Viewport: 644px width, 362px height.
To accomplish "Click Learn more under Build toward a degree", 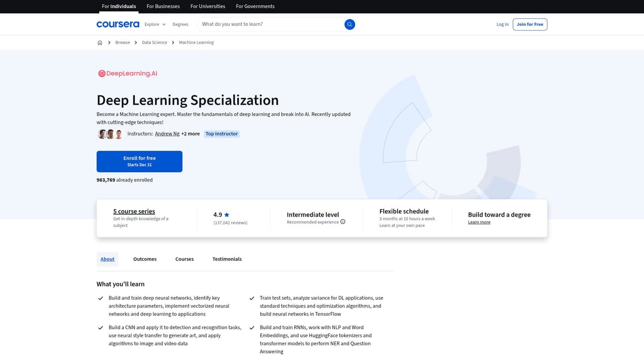I will click(479, 222).
